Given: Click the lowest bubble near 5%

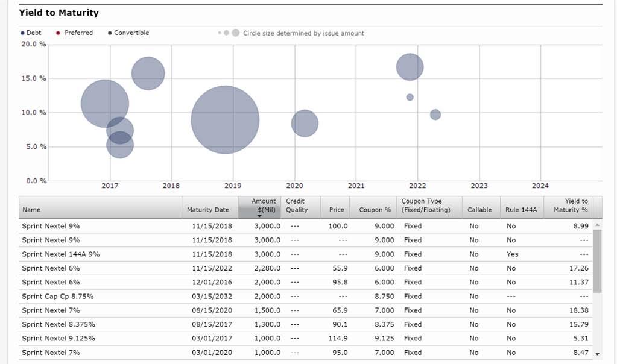Looking at the screenshot, I should [120, 145].
